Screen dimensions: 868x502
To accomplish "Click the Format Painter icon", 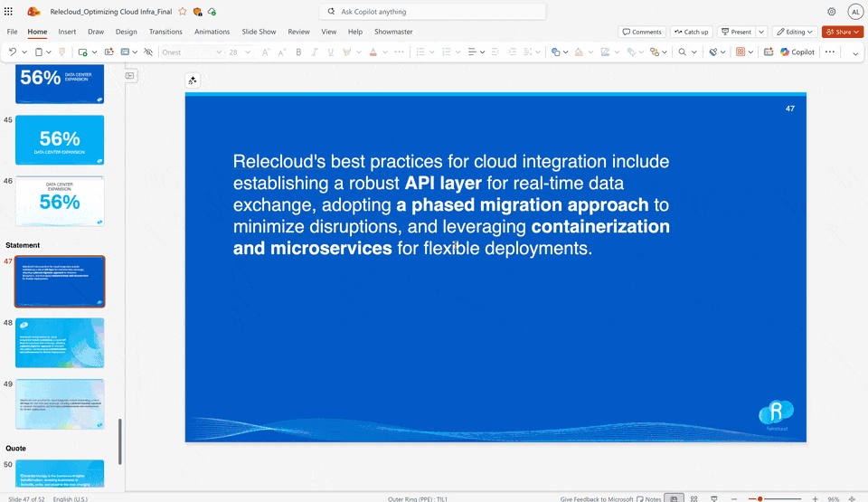I will (62, 52).
